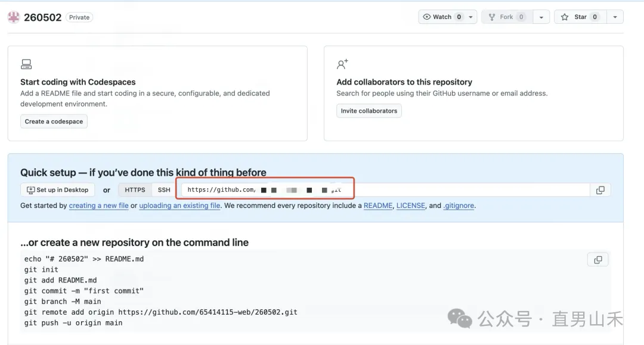Open the Watch notifications dropdown arrow

(x=470, y=17)
